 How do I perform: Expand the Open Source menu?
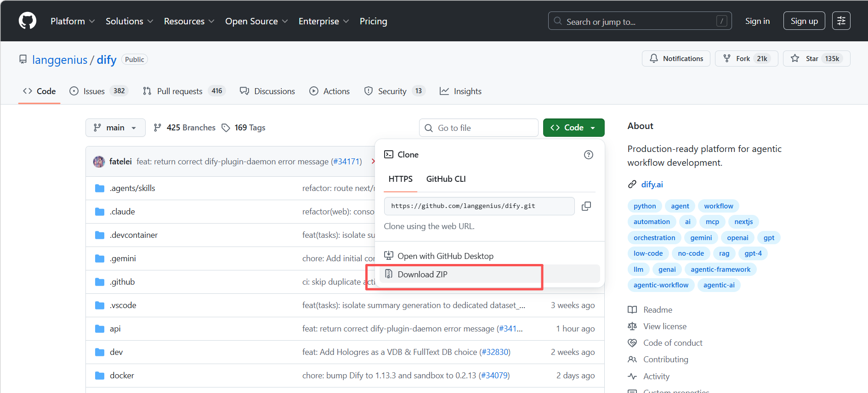coord(256,21)
